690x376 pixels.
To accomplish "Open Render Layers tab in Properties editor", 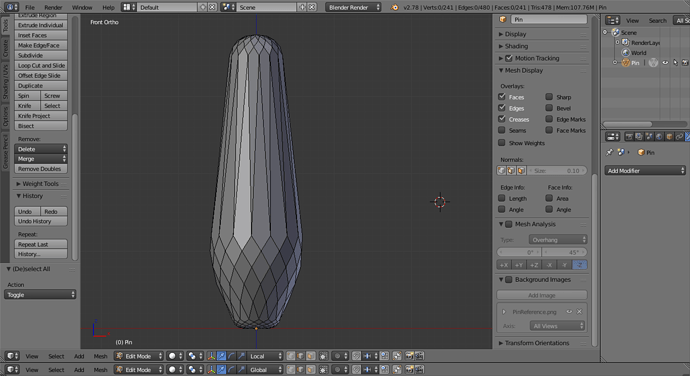I will [639, 136].
